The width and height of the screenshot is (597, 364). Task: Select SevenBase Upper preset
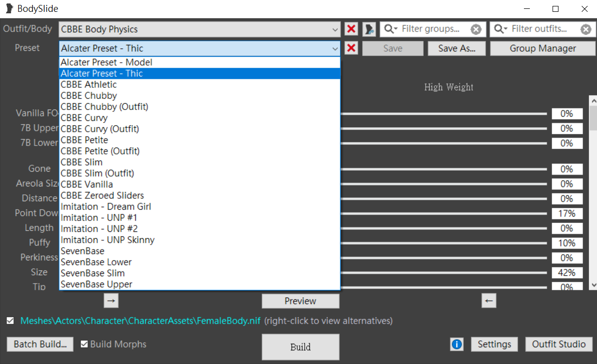click(200, 284)
